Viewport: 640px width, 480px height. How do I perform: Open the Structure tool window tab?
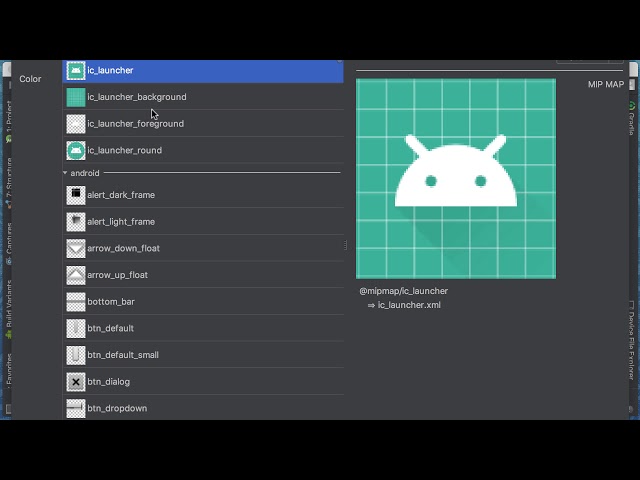tap(9, 183)
